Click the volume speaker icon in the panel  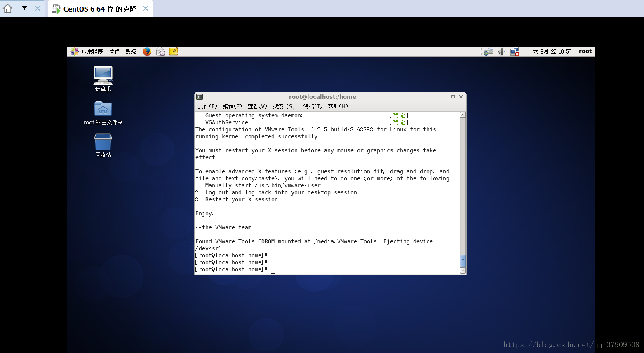[x=501, y=51]
